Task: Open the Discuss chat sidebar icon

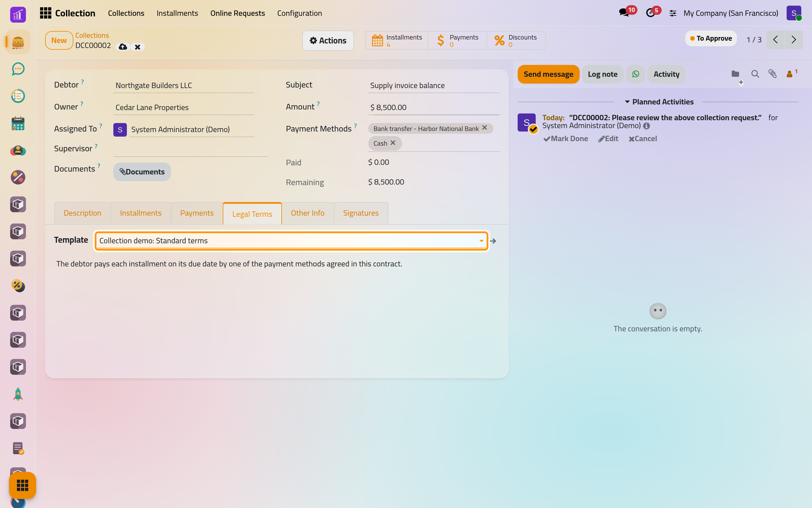Action: click(18, 69)
